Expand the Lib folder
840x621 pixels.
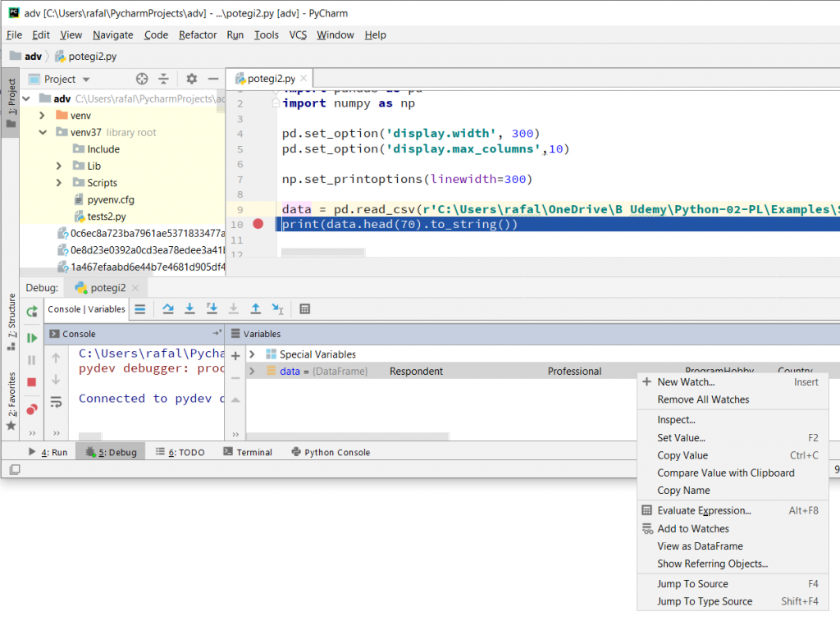click(59, 166)
